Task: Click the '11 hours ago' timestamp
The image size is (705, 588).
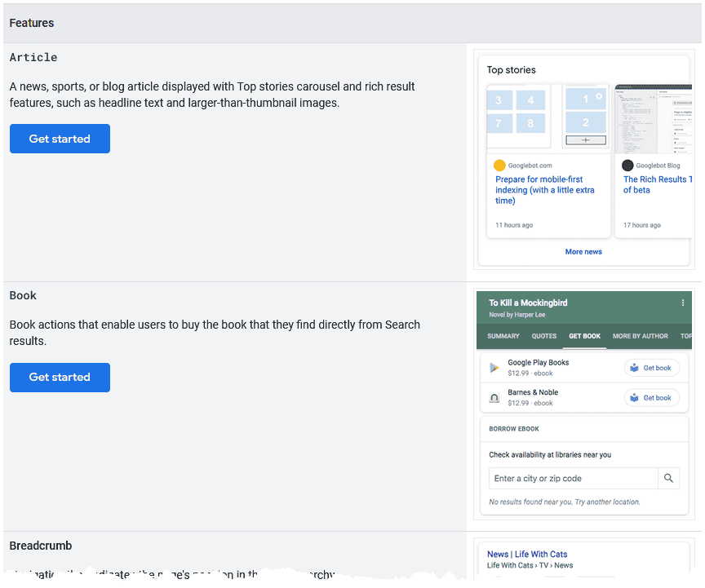Action: [514, 225]
